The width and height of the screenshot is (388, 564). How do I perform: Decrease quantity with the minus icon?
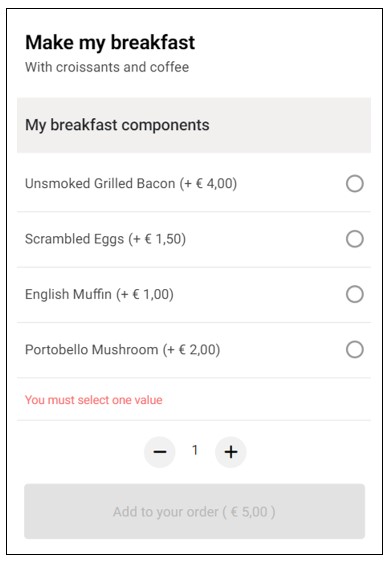tap(160, 452)
